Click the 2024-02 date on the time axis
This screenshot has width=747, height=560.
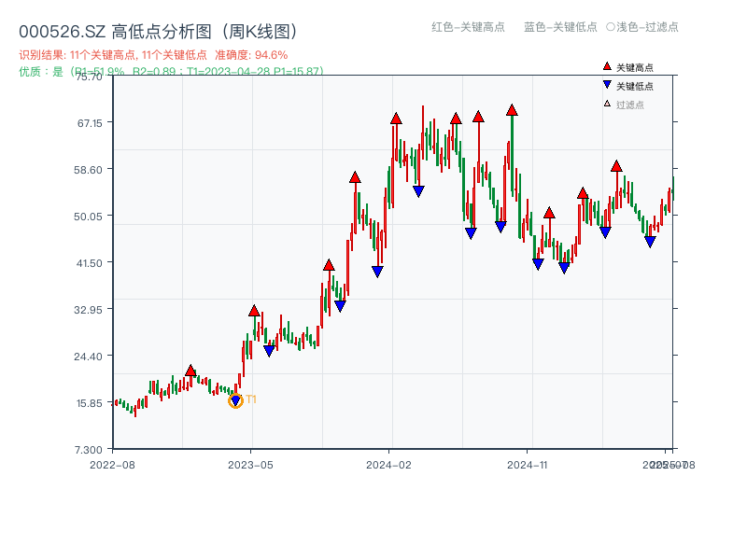(x=388, y=465)
